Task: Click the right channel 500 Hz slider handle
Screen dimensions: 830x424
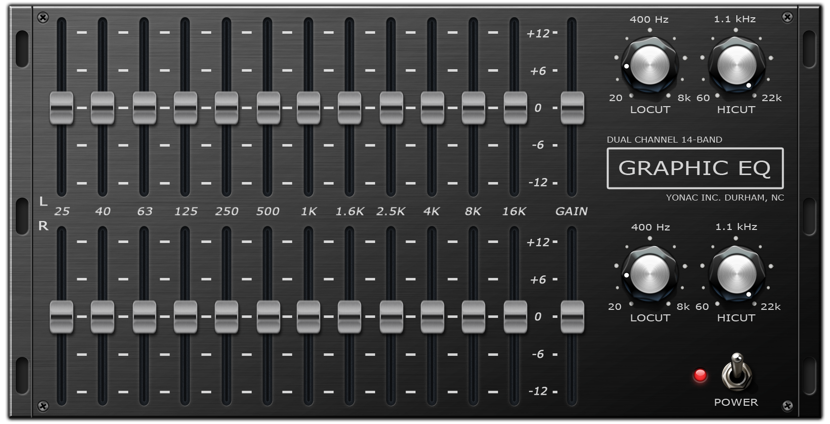Action: tap(267, 316)
